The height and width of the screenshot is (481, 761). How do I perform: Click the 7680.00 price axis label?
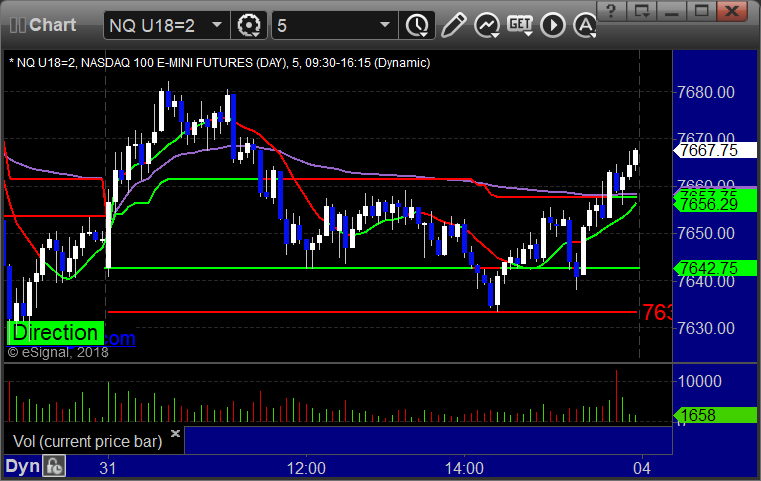coord(706,92)
